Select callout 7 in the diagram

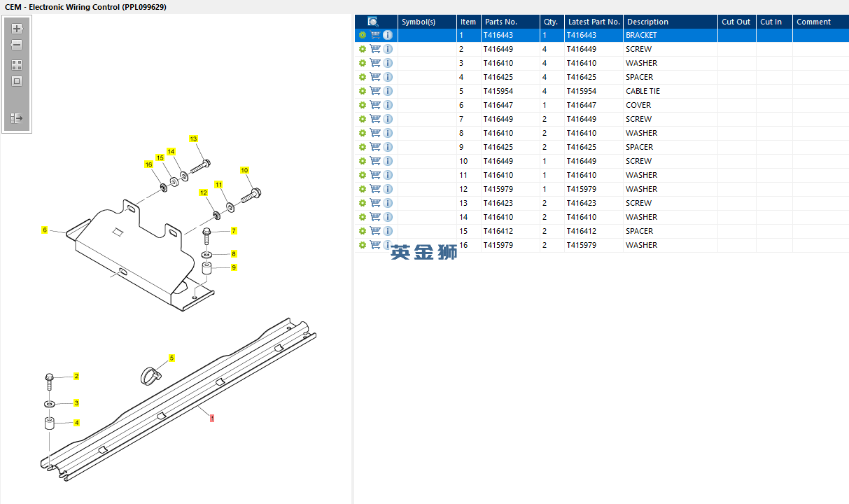[234, 230]
